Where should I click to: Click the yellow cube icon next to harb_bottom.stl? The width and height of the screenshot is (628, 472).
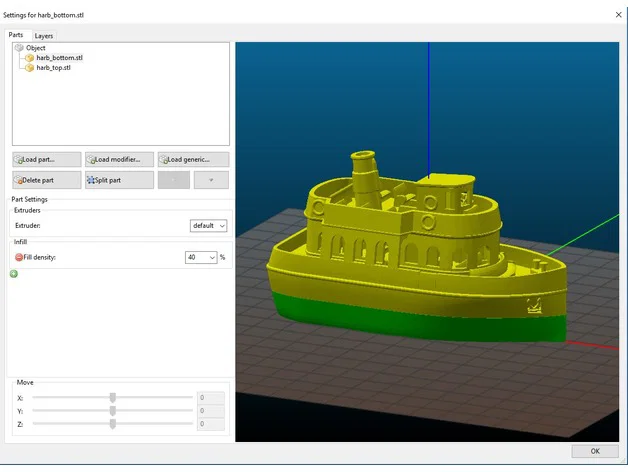click(30, 58)
